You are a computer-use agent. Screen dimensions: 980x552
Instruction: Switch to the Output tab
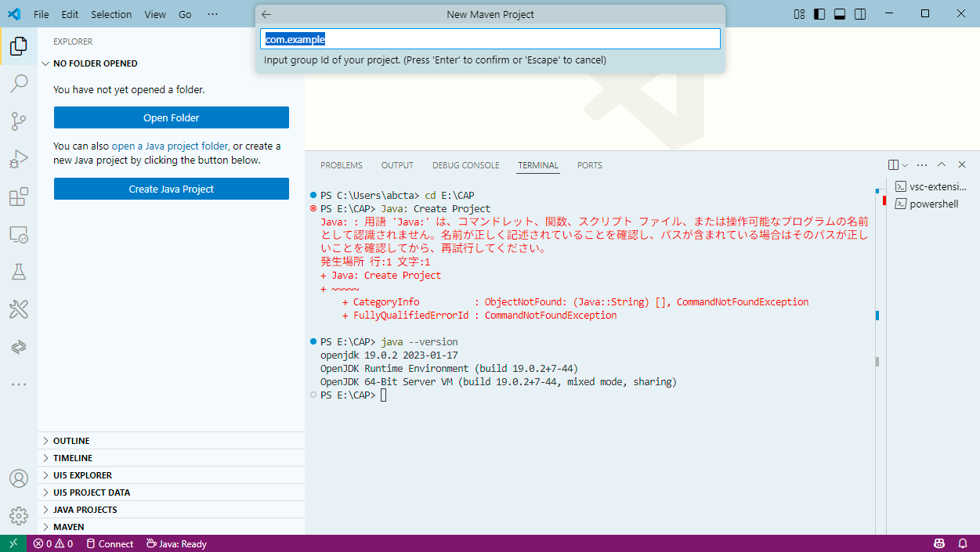click(x=397, y=165)
